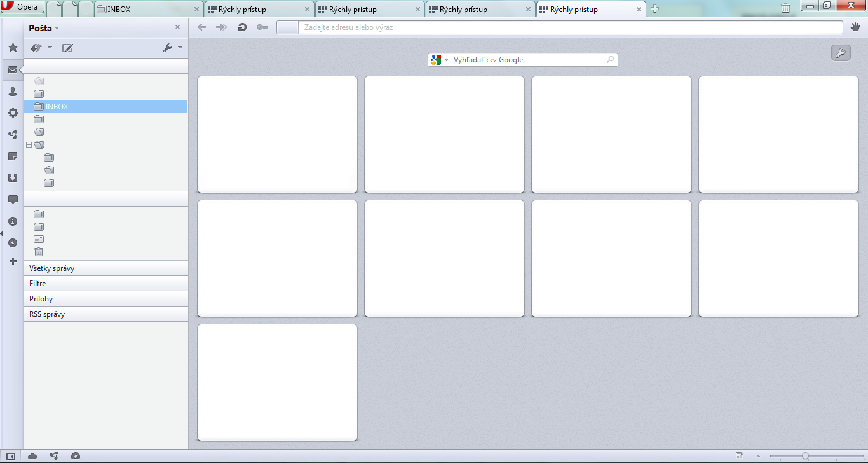
Task: Select the INBOX folder in mail tree
Action: pyautogui.click(x=105, y=107)
